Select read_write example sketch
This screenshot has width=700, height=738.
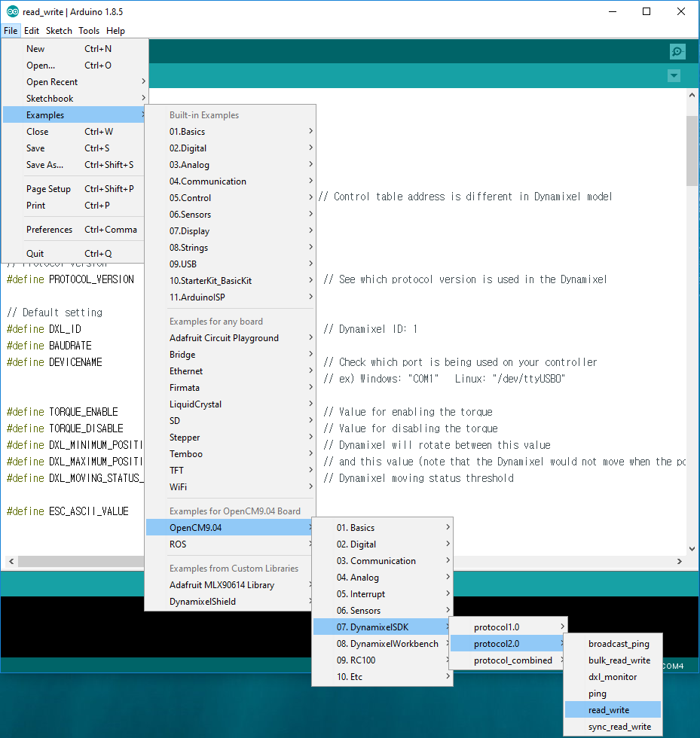tap(609, 710)
